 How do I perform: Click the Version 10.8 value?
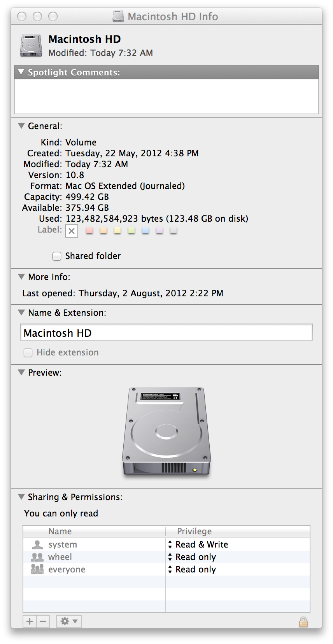[x=75, y=175]
